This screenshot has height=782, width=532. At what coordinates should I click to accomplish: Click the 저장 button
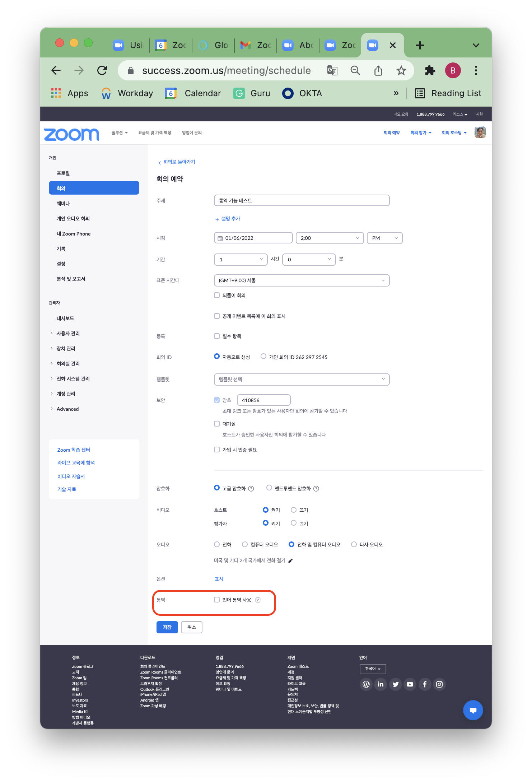pyautogui.click(x=167, y=627)
